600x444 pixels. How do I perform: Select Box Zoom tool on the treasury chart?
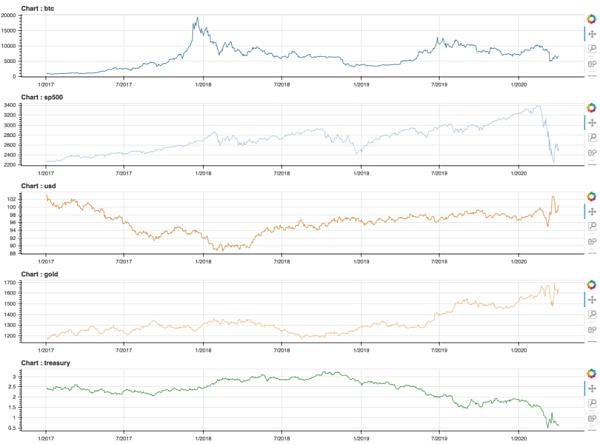coord(591,403)
